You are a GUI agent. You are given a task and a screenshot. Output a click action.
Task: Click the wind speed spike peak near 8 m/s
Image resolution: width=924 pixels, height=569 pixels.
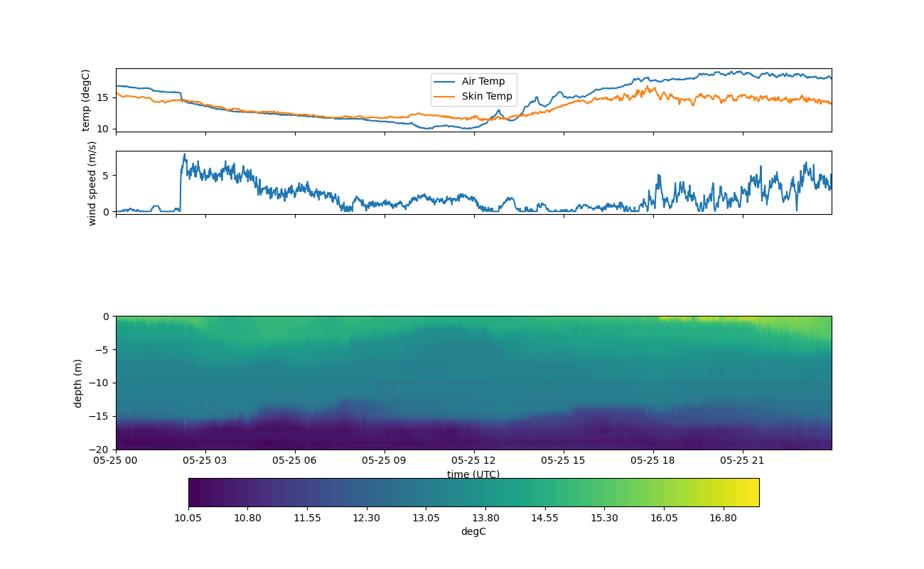(x=185, y=154)
